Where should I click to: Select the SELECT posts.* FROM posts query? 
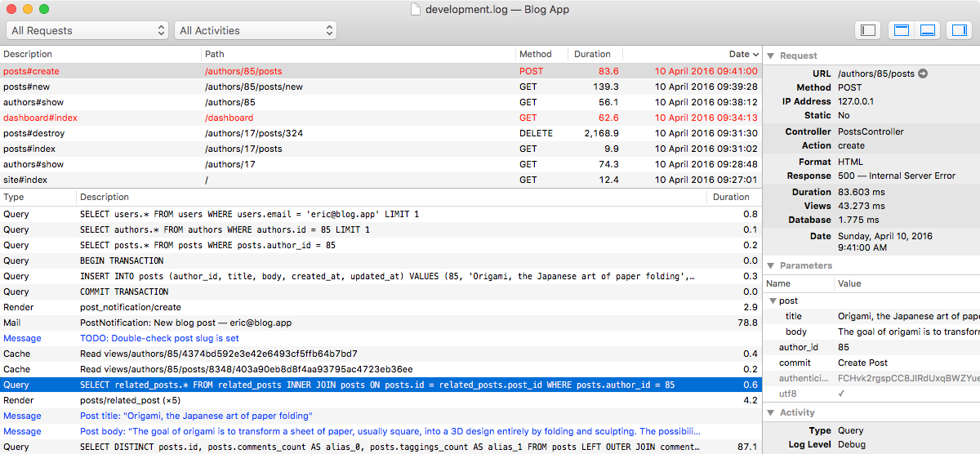click(x=381, y=245)
